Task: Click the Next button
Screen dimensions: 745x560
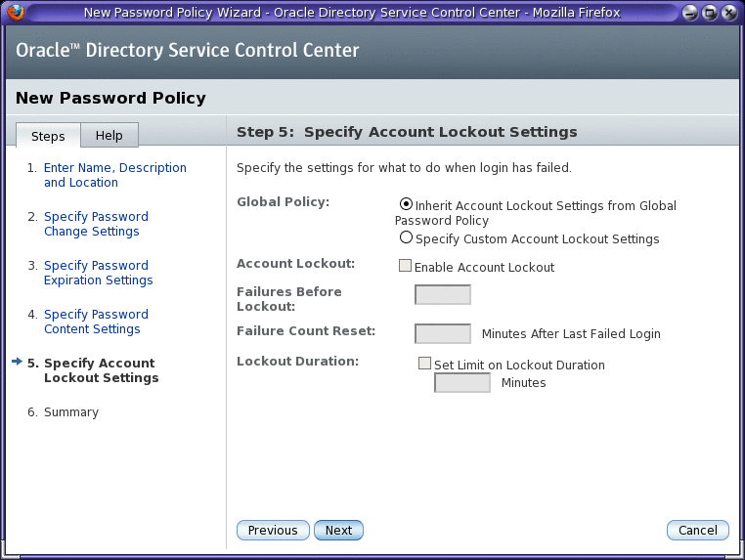Action: tap(338, 530)
